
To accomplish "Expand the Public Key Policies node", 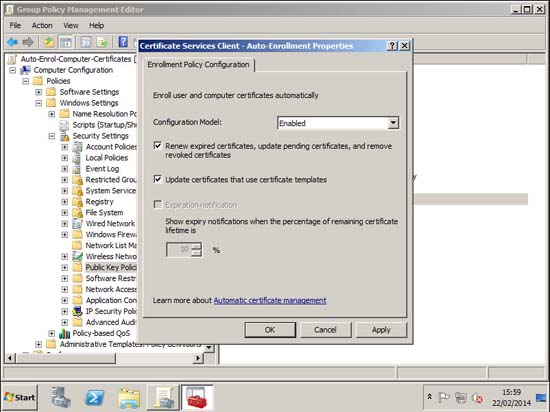I will (65, 268).
